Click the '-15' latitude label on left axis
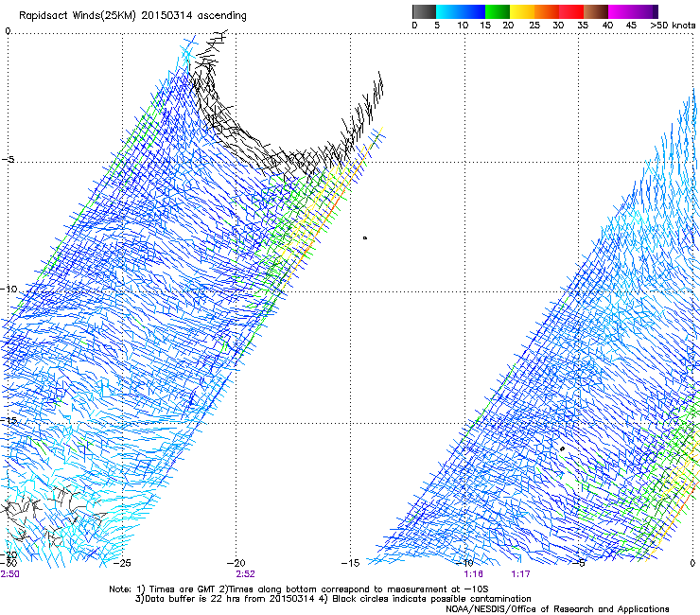 (x=9, y=420)
